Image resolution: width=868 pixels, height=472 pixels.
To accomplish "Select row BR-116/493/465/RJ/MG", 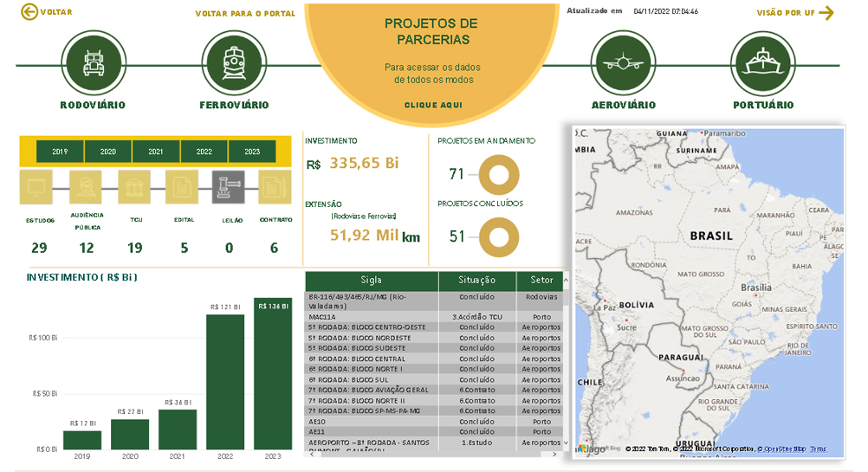I will coord(434,301).
